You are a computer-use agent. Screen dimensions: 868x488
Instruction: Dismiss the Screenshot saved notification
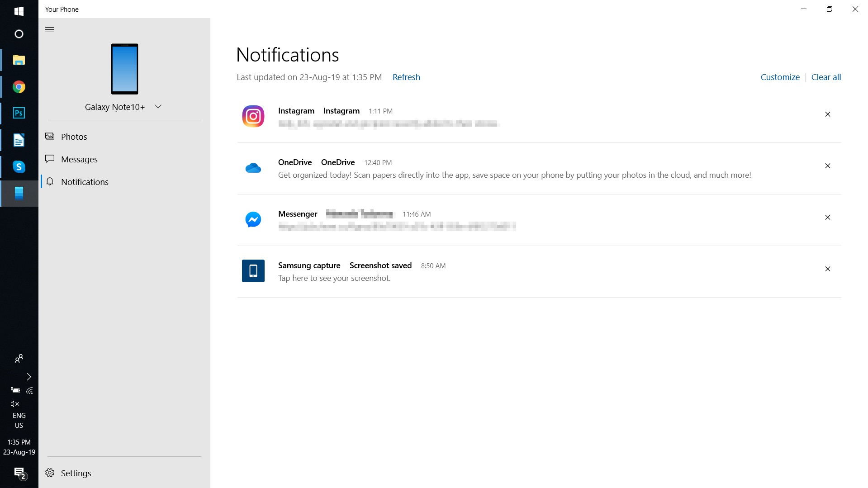point(827,269)
